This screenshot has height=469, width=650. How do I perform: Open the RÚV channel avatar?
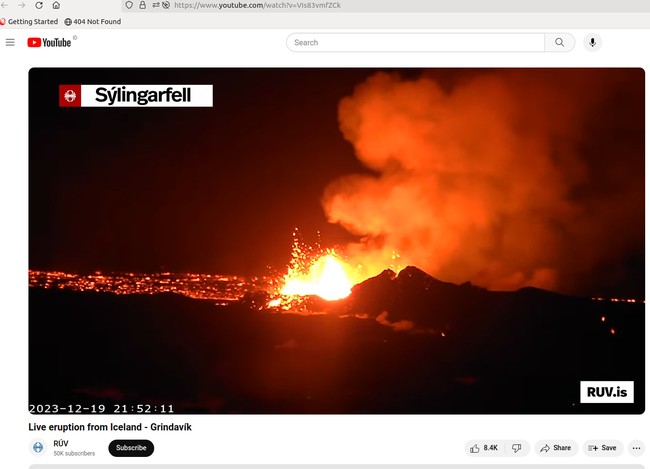click(38, 448)
